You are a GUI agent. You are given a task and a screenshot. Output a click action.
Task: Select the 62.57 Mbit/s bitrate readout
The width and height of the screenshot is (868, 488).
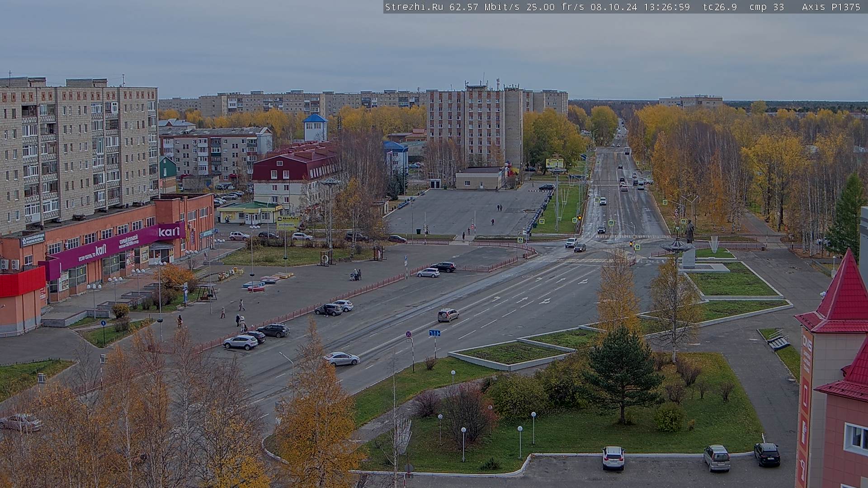click(484, 7)
